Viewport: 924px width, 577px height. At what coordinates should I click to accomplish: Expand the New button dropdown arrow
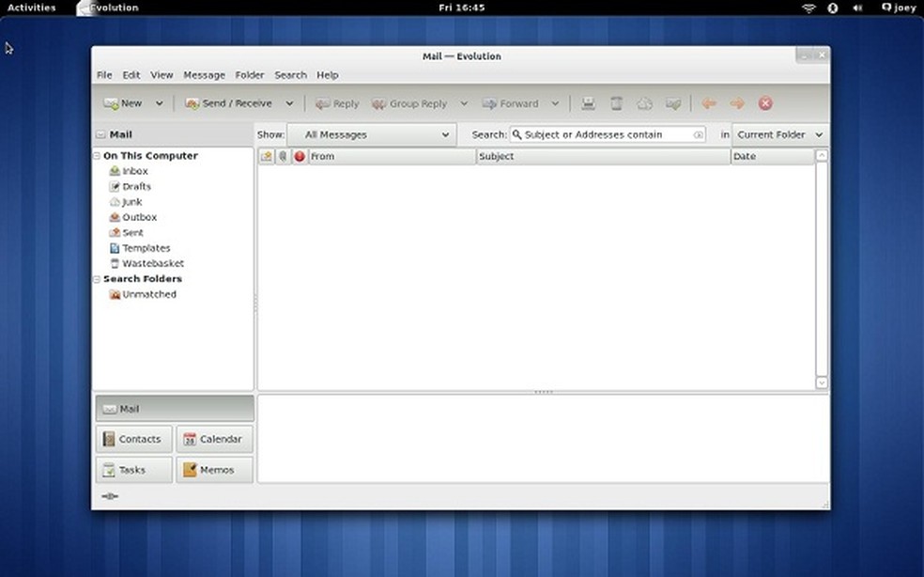pyautogui.click(x=159, y=103)
